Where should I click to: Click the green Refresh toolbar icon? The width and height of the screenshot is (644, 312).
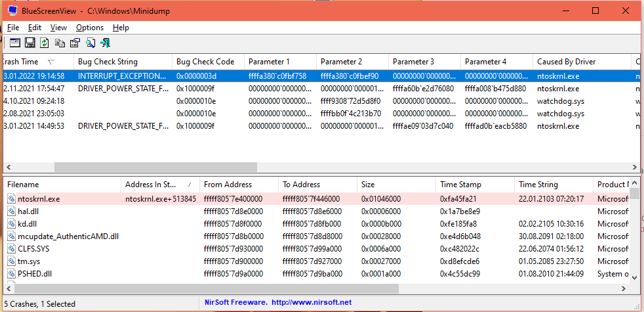[x=44, y=43]
